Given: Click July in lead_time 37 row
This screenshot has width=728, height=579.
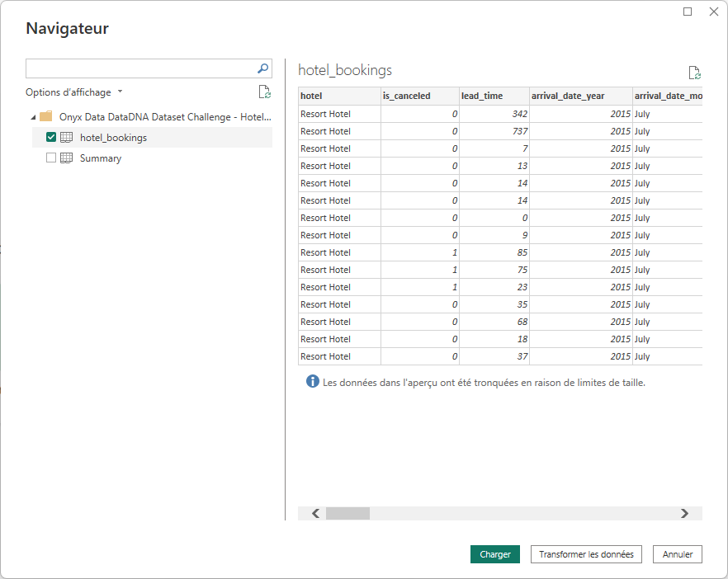Looking at the screenshot, I should [668, 356].
